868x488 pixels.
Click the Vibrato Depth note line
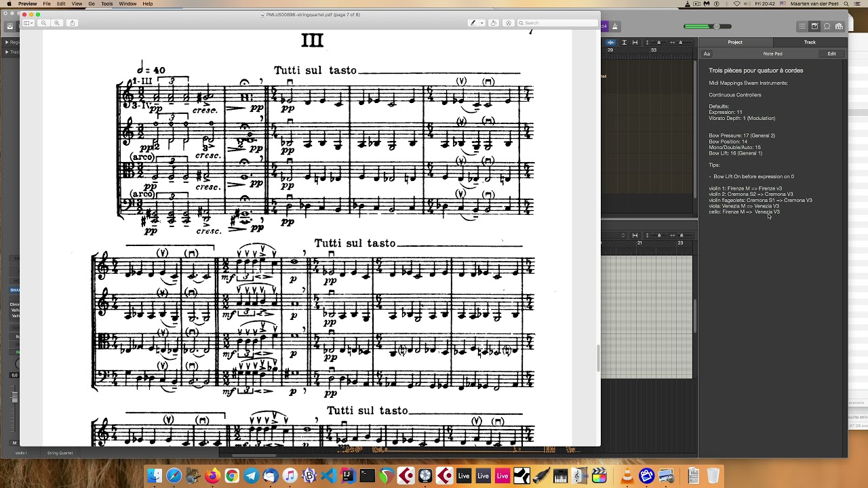point(742,119)
